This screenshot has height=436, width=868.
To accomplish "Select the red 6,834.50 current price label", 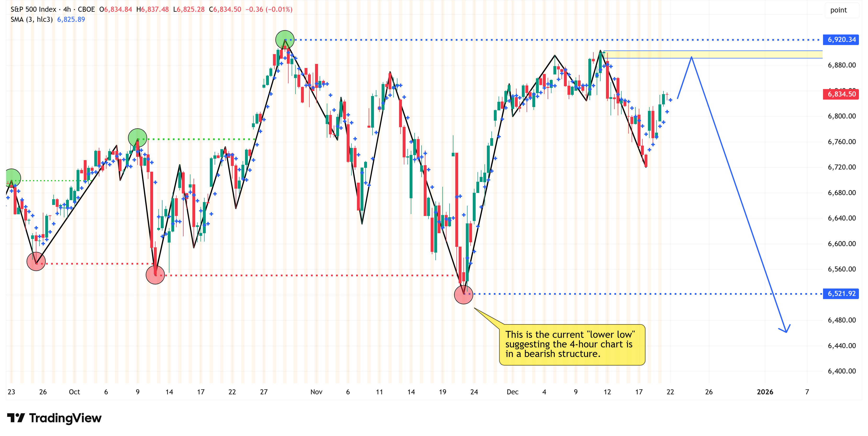I will tap(841, 94).
